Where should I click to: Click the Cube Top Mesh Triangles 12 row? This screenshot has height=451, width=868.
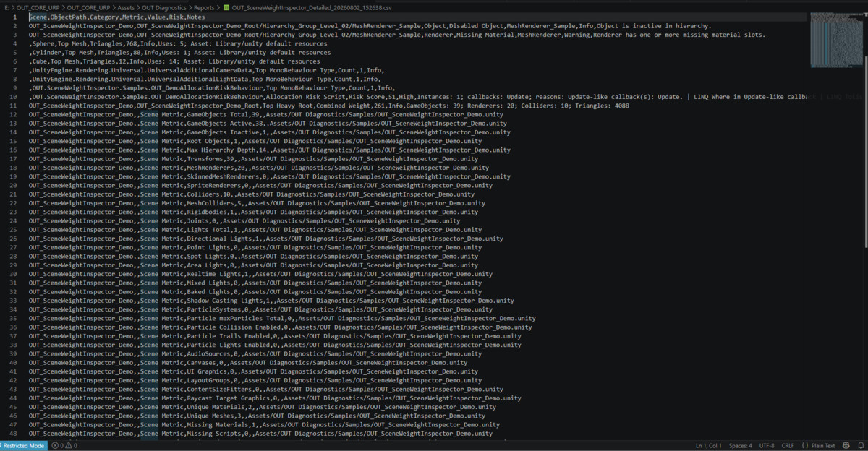click(174, 61)
